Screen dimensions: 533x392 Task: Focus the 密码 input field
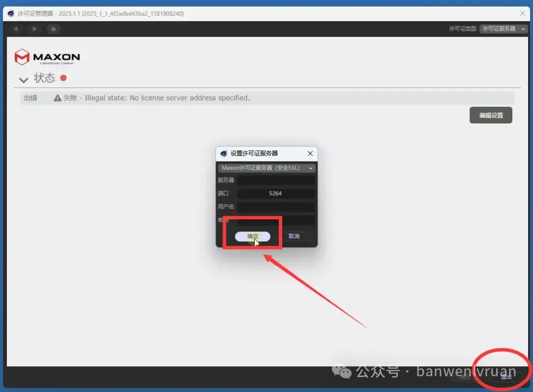tap(276, 220)
